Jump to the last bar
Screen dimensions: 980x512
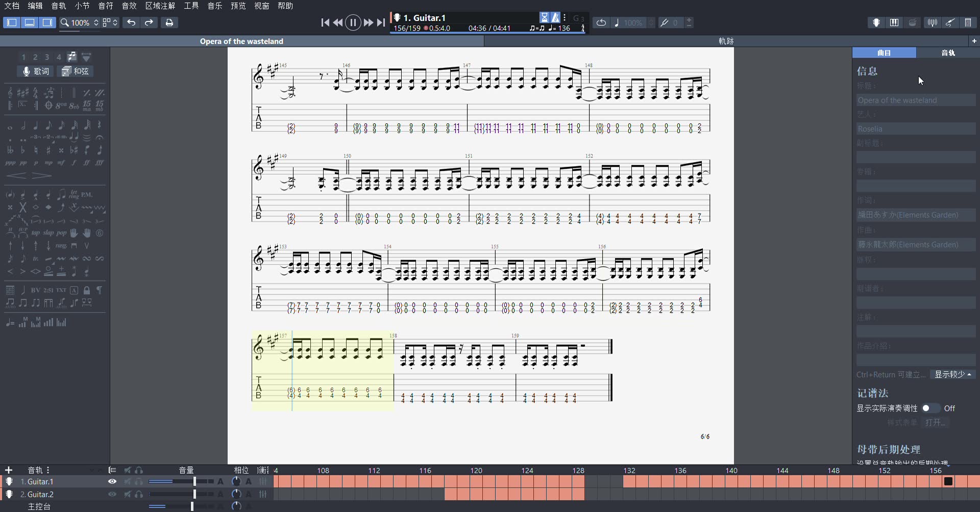coord(381,22)
